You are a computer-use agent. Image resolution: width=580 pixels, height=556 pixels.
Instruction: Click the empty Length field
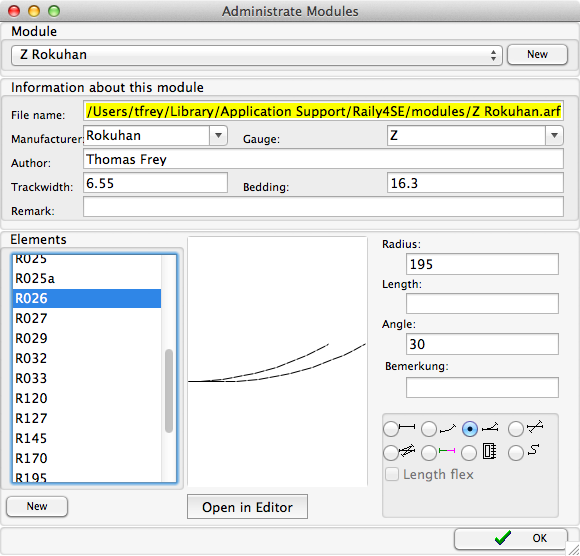482,304
